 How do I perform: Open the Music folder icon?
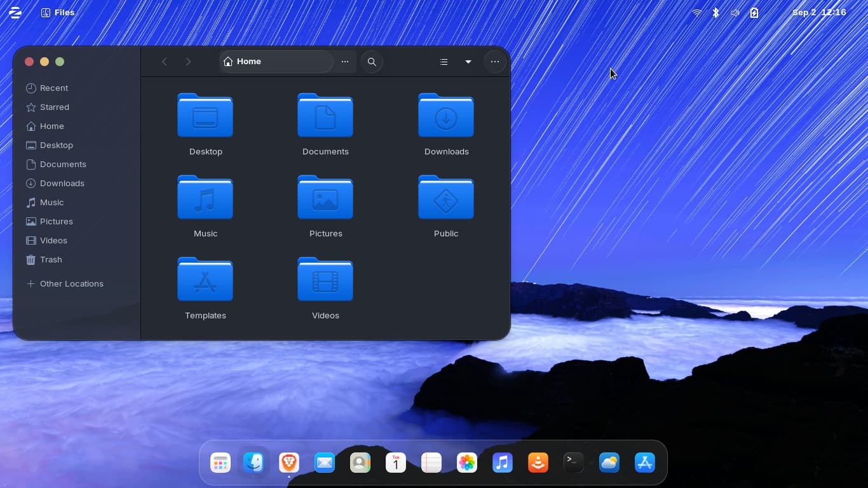[205, 198]
